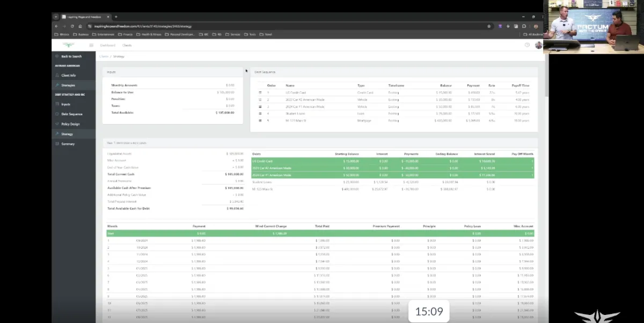Click the US Credit Card name in Debt Sequence

coord(296,92)
